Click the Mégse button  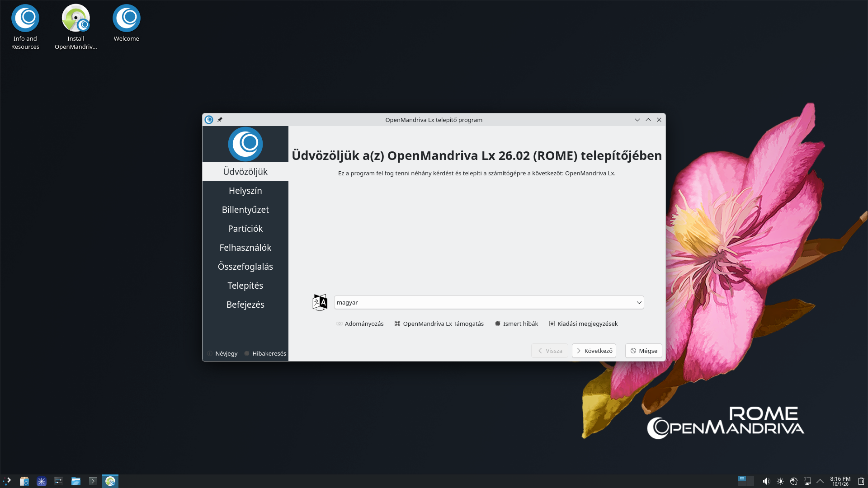point(644,351)
